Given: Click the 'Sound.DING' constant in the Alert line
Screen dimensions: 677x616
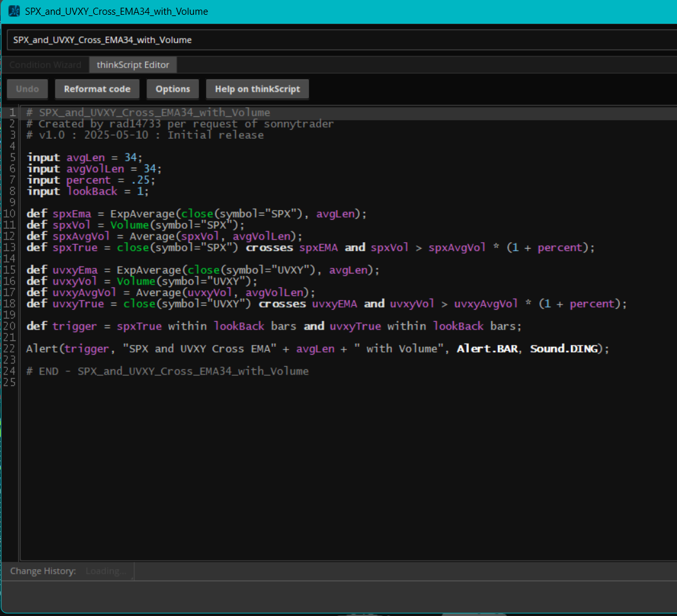Looking at the screenshot, I should (564, 348).
